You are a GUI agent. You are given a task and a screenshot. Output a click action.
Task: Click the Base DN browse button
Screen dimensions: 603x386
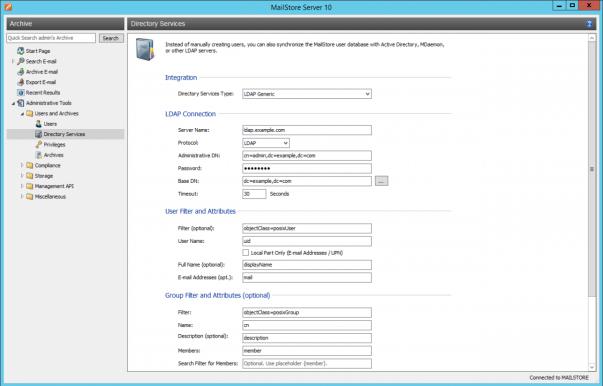381,181
